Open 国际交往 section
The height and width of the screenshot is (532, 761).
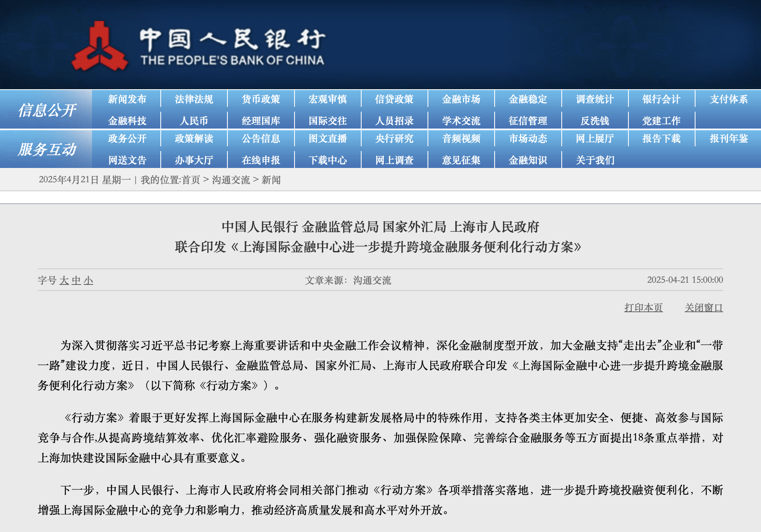[x=327, y=121]
